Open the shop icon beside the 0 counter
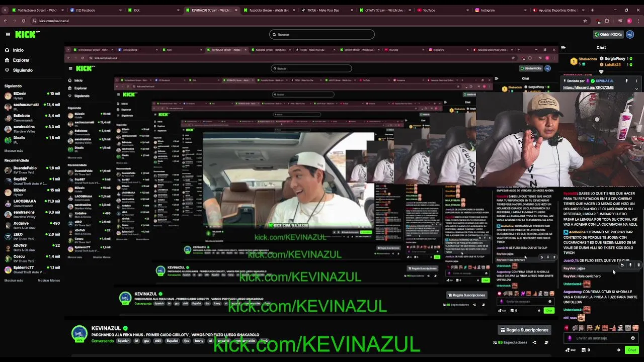This screenshot has height=362, width=644. (x=583, y=350)
